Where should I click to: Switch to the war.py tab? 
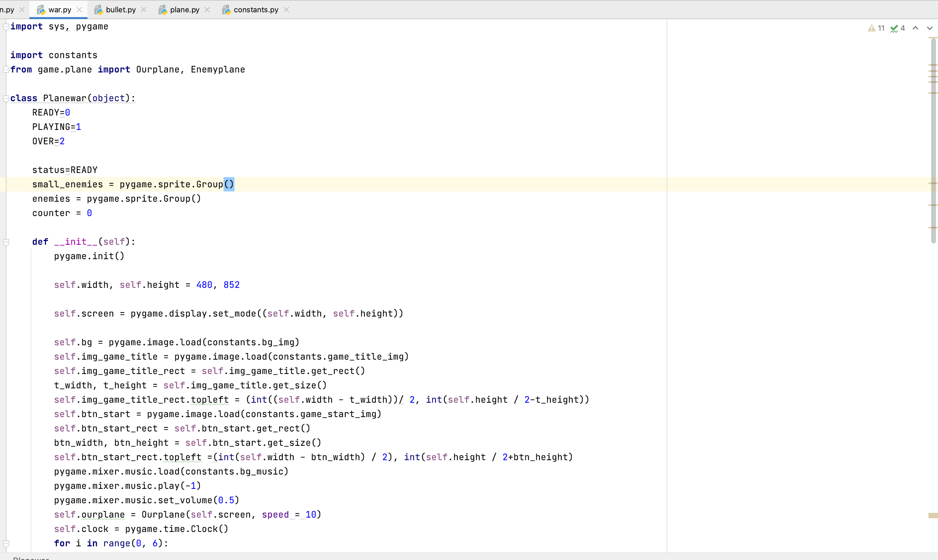(x=59, y=10)
